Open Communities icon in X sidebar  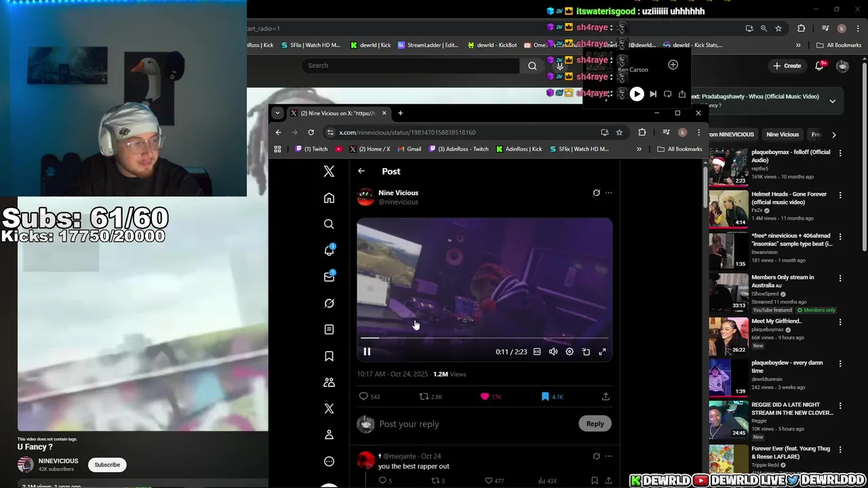click(329, 382)
